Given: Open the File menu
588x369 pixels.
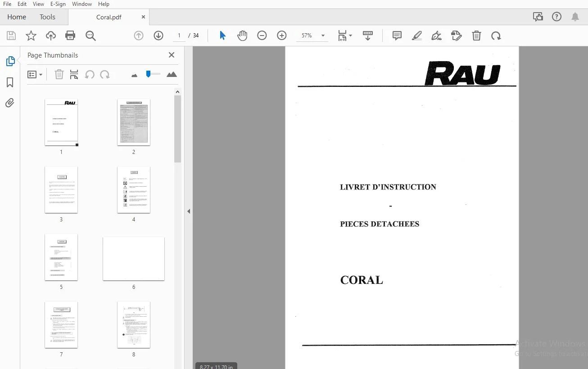Looking at the screenshot, I should (x=7, y=4).
